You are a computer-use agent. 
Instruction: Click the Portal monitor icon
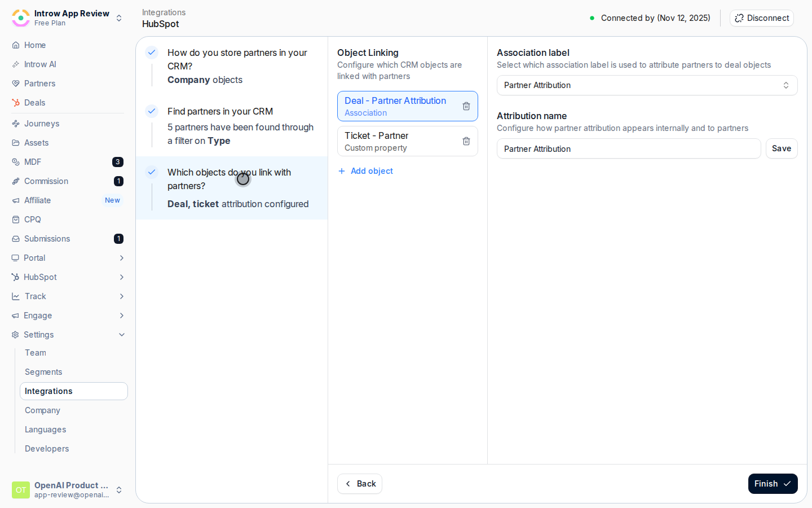point(16,258)
